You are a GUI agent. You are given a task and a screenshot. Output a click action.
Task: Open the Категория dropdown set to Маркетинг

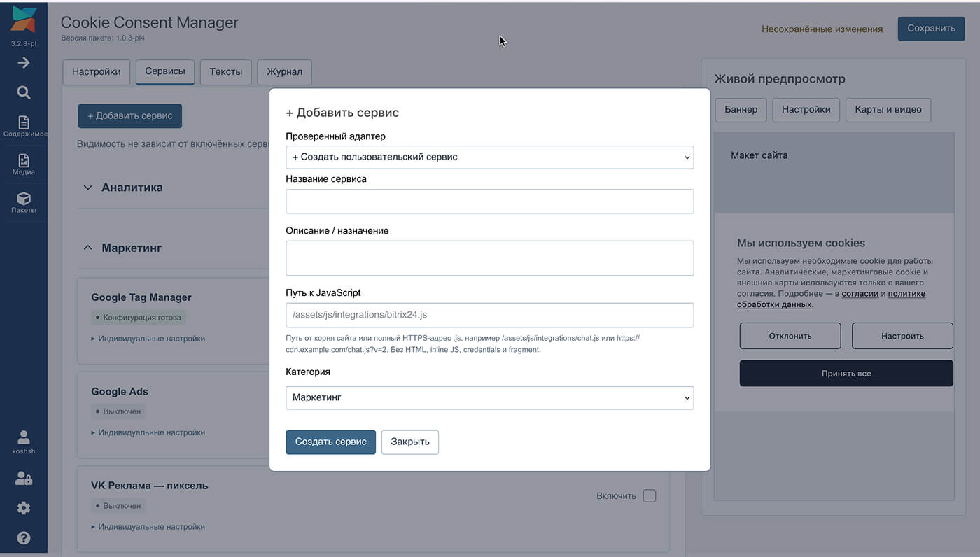pos(489,397)
